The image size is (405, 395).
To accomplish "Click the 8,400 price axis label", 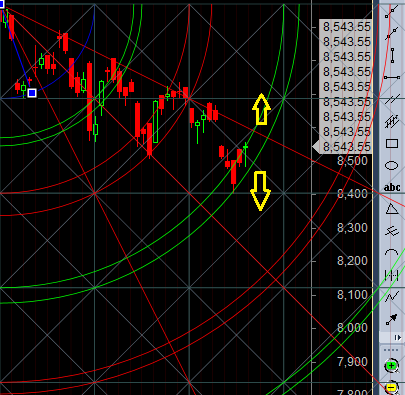I will 352,194.
